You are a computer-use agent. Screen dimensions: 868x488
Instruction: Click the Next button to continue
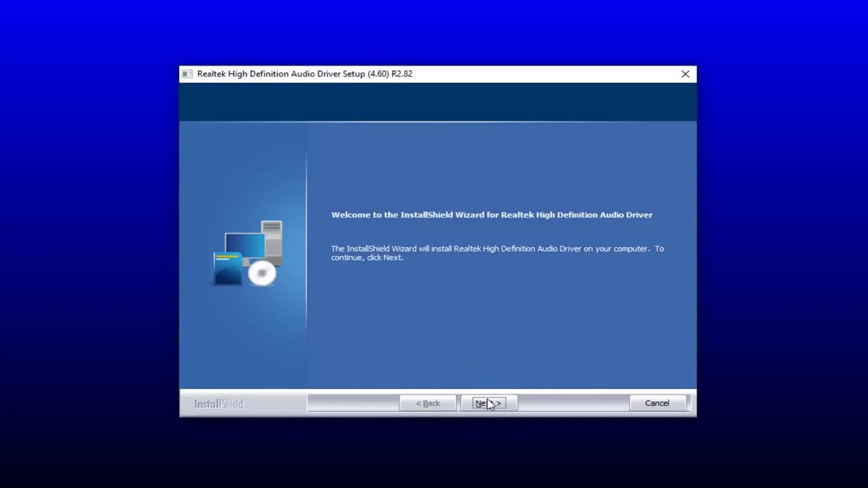(488, 403)
